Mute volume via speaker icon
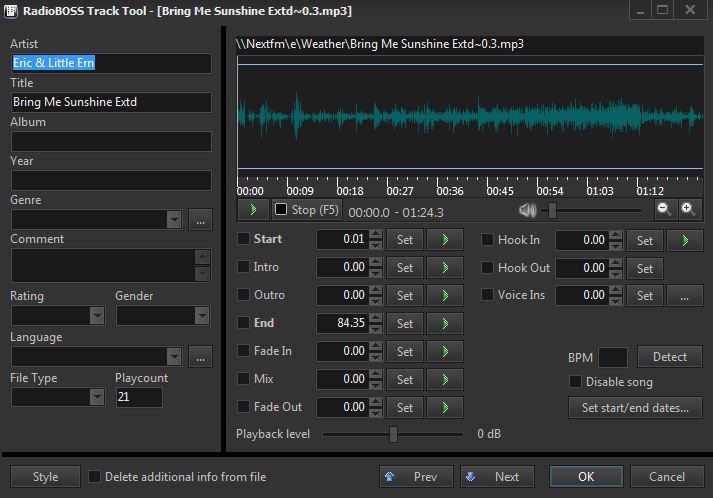Viewport: 713px width, 498px height. click(527, 210)
